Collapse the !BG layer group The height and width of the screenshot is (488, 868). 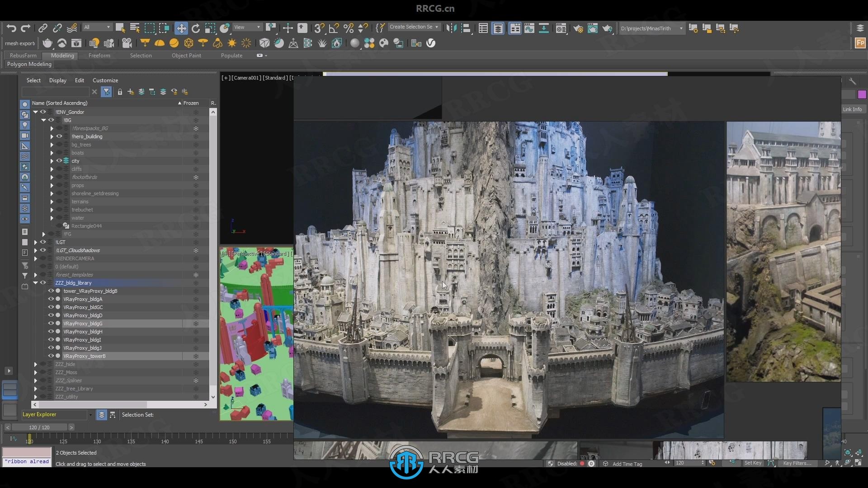pos(43,120)
